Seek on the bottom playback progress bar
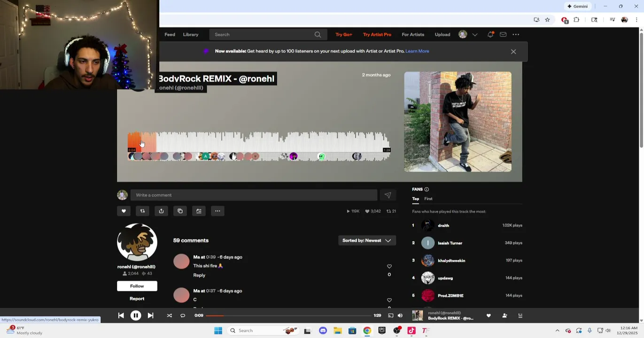 (288, 315)
